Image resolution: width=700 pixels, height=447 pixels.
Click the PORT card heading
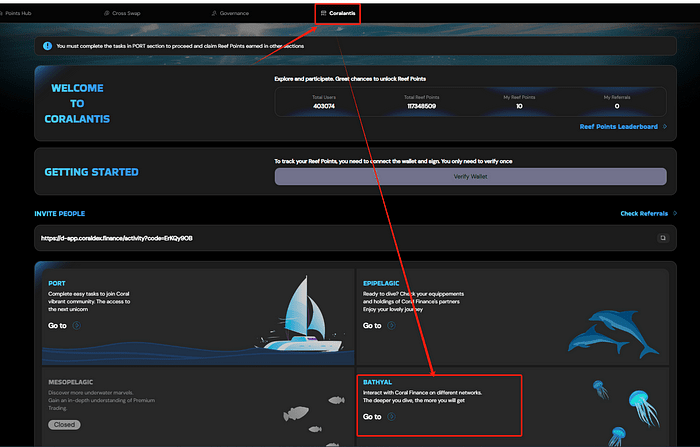57,283
